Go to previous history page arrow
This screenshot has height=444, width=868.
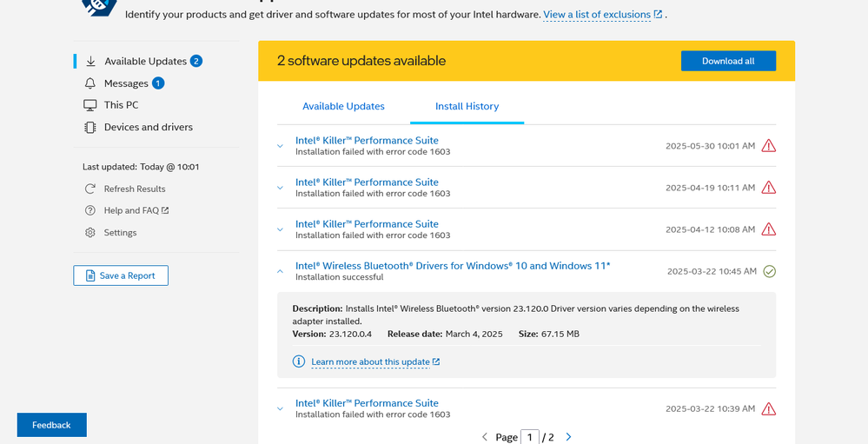484,437
